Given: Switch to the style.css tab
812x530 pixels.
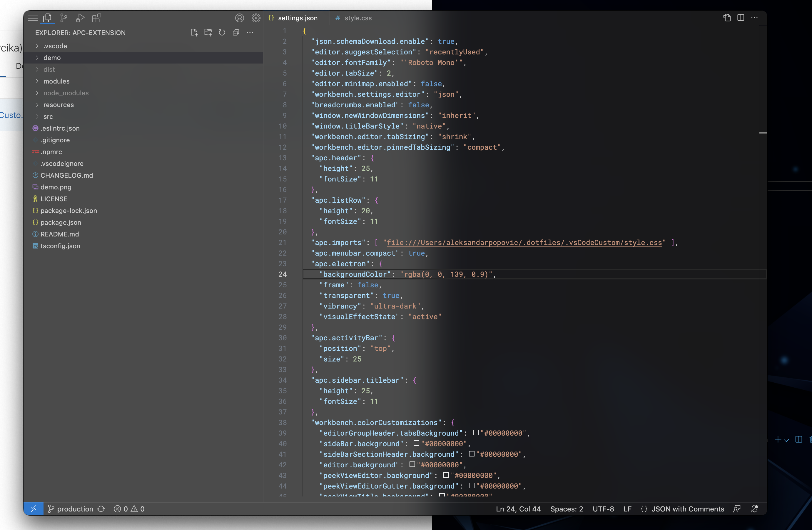Looking at the screenshot, I should pyautogui.click(x=357, y=18).
